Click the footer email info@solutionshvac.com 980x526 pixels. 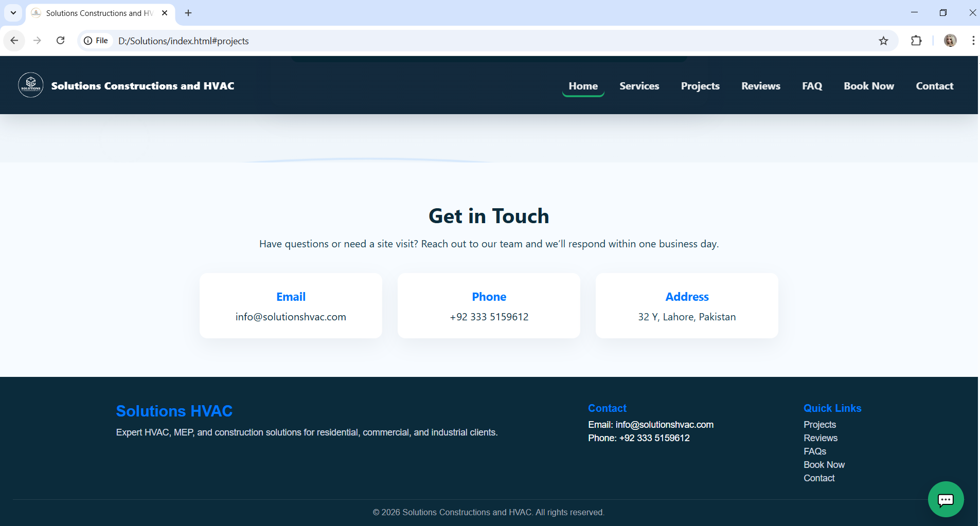click(x=664, y=424)
